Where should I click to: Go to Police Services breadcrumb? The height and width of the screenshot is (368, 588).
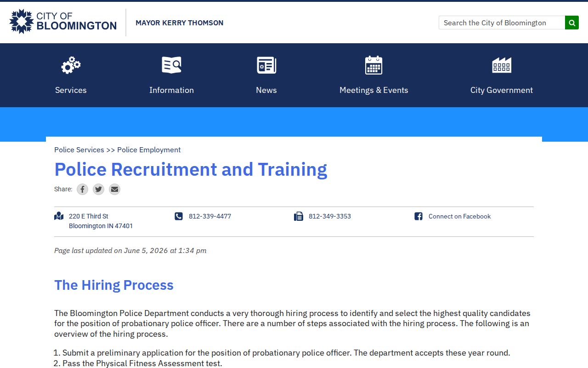pyautogui.click(x=79, y=149)
